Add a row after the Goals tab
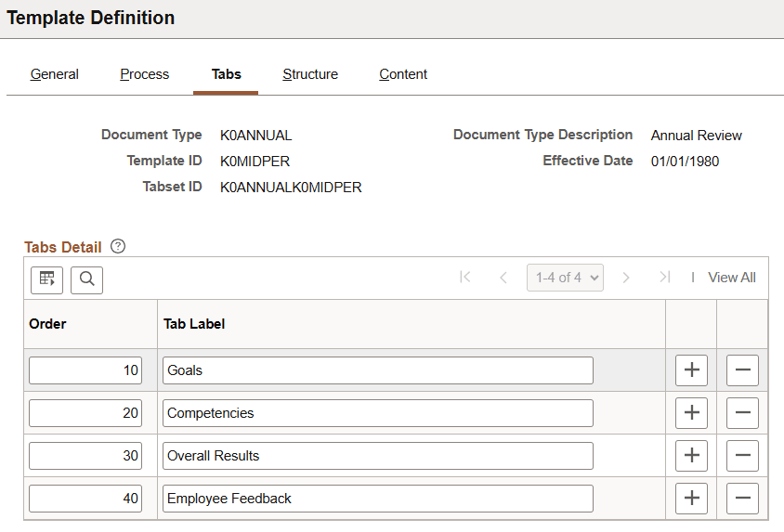Image resolution: width=784 pixels, height=532 pixels. coord(691,370)
